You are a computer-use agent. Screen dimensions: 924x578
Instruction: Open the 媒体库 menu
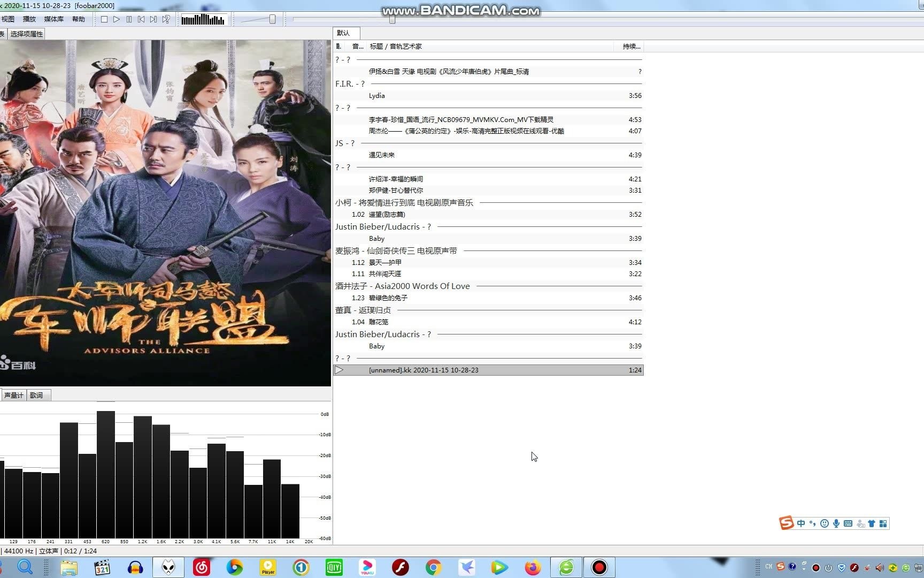(53, 19)
